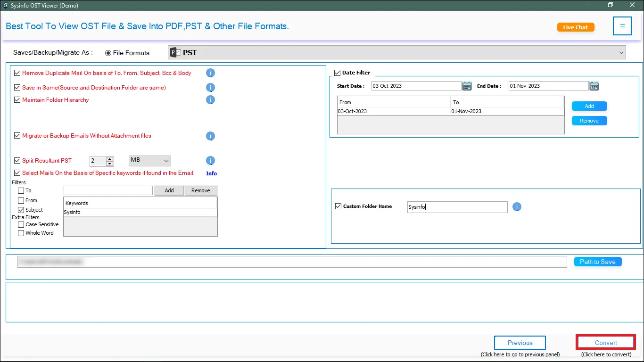Click the Path to Save button
Viewport: 644px width, 362px height.
pos(597,262)
